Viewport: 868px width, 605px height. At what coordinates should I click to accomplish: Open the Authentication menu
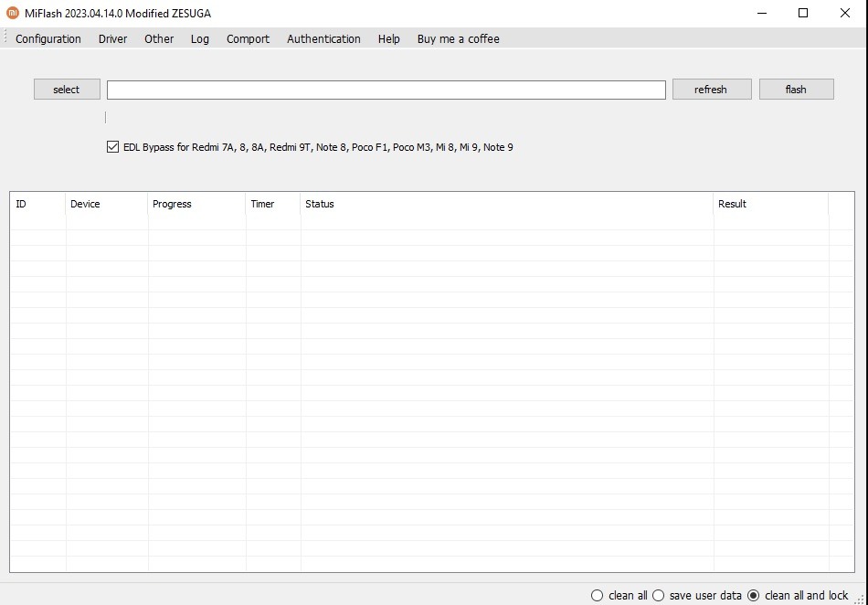coord(323,38)
